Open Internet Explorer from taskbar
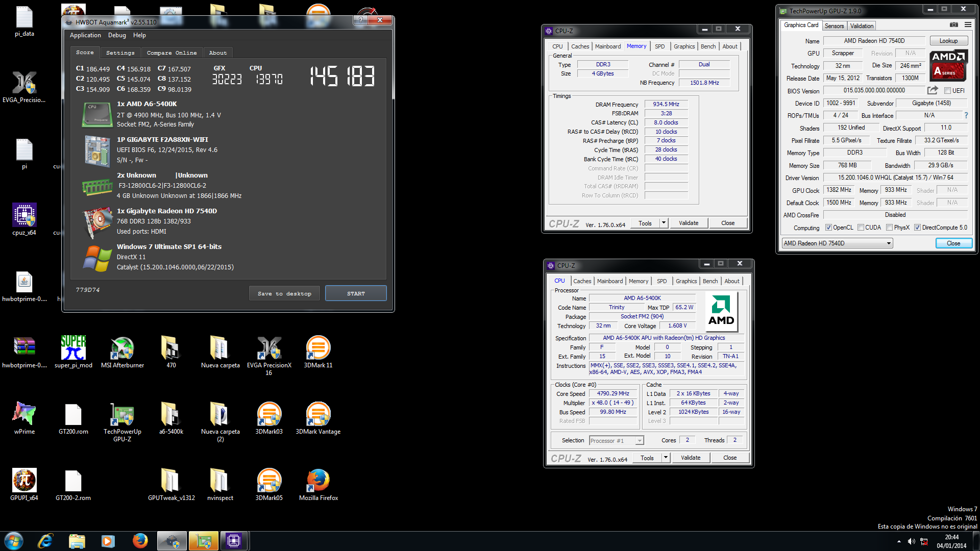This screenshot has height=551, width=980. pos(45,541)
